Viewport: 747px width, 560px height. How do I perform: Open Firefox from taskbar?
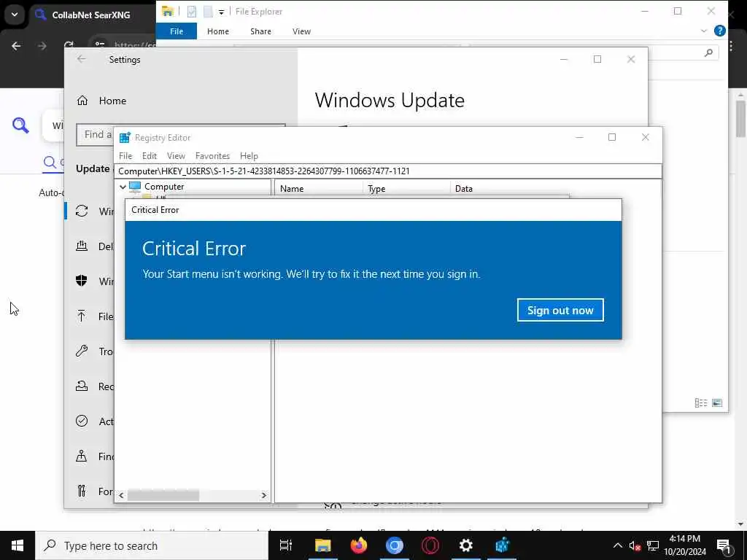click(x=359, y=545)
